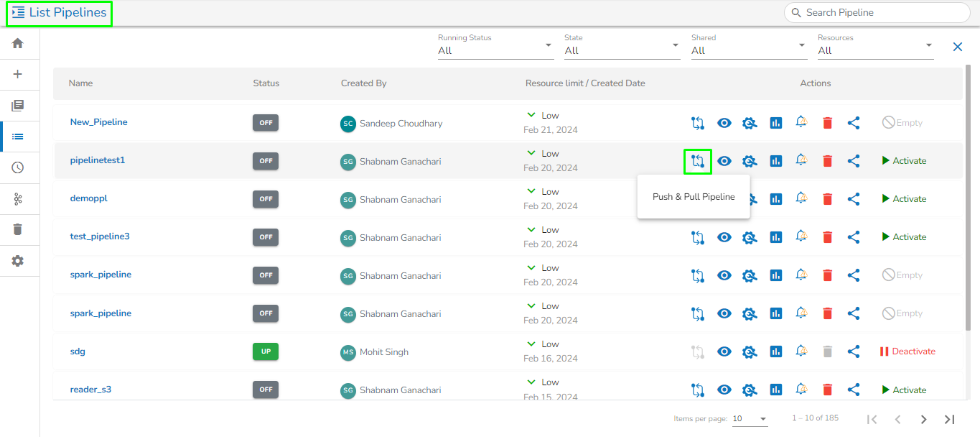Delete the demoppl pipeline

point(827,199)
